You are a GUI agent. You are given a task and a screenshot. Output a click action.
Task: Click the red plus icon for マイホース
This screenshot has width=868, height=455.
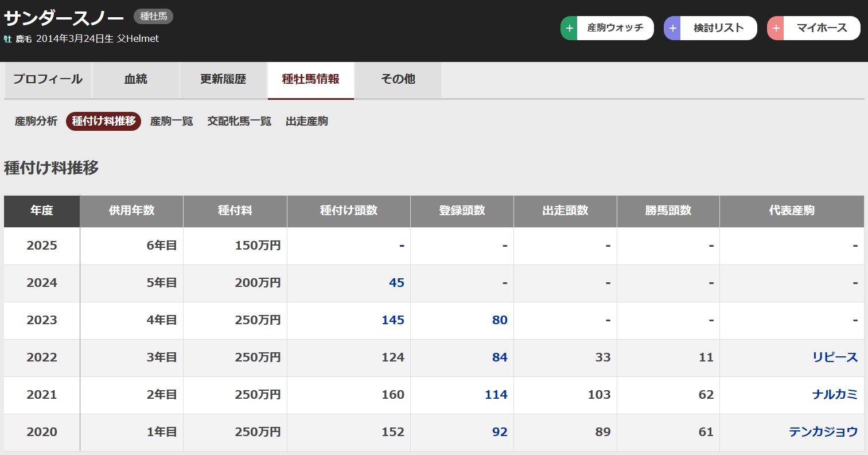click(776, 28)
